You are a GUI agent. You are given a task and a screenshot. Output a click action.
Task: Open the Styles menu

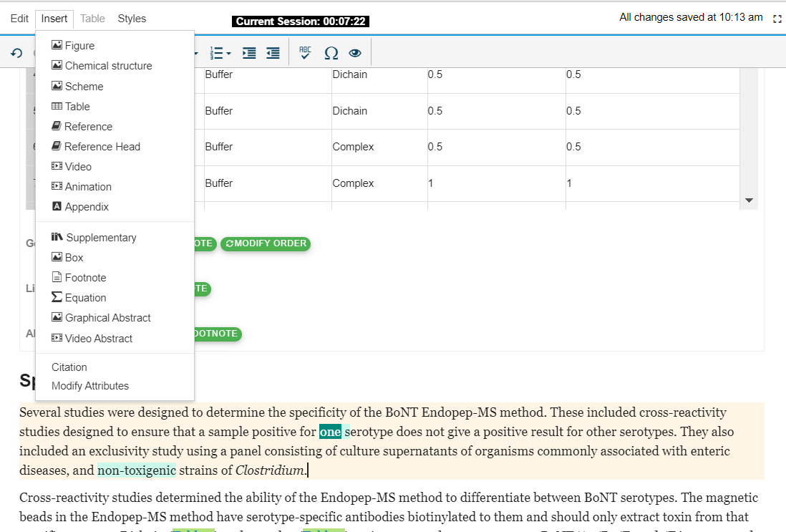point(132,19)
